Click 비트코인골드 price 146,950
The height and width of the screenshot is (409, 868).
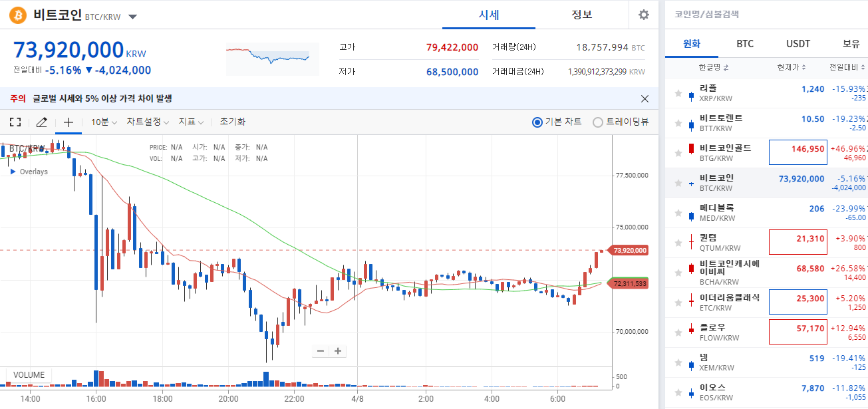808,148
